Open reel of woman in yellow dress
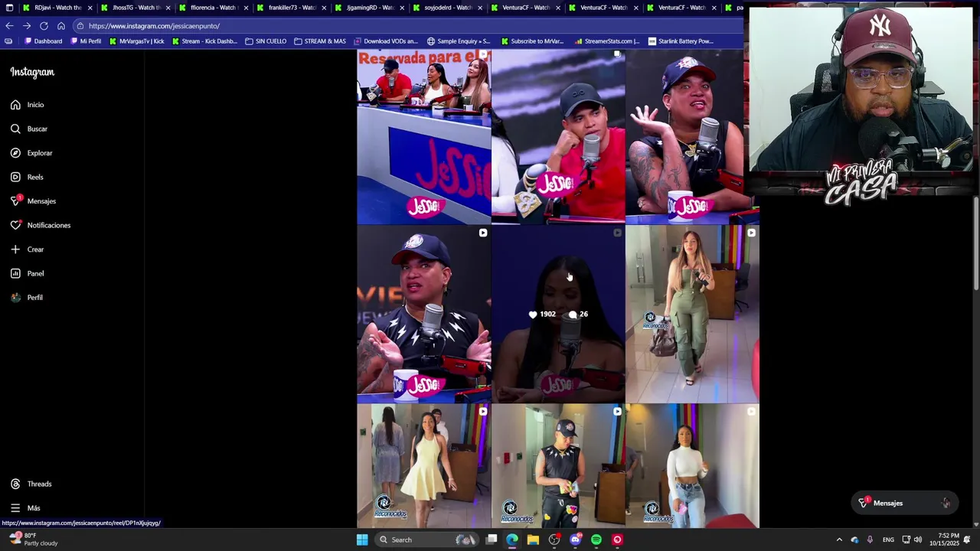Image resolution: width=980 pixels, height=551 pixels. (423, 466)
